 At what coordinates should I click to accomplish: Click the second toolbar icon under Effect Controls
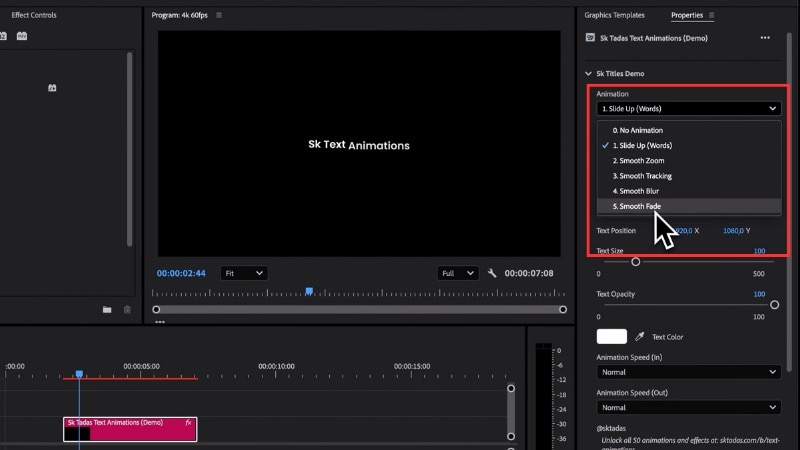coord(22,36)
